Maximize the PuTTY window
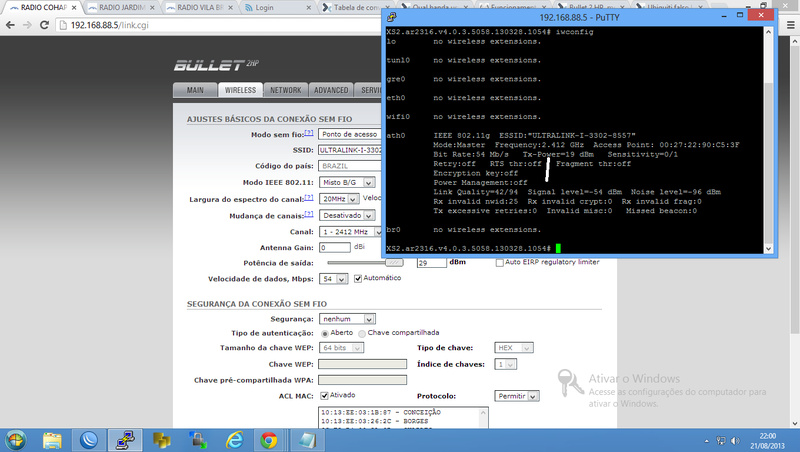800x452 pixels. (x=740, y=15)
